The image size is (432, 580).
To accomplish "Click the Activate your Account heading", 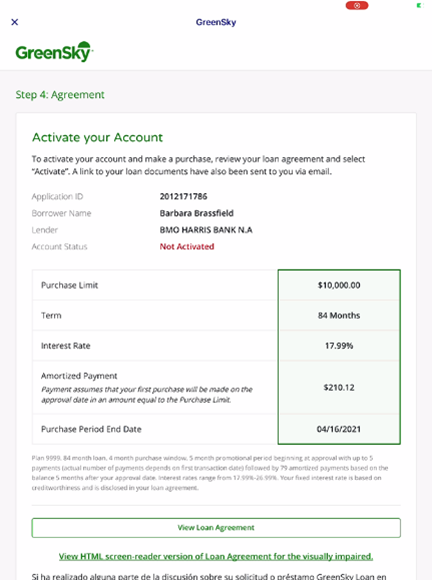I will click(97, 137).
